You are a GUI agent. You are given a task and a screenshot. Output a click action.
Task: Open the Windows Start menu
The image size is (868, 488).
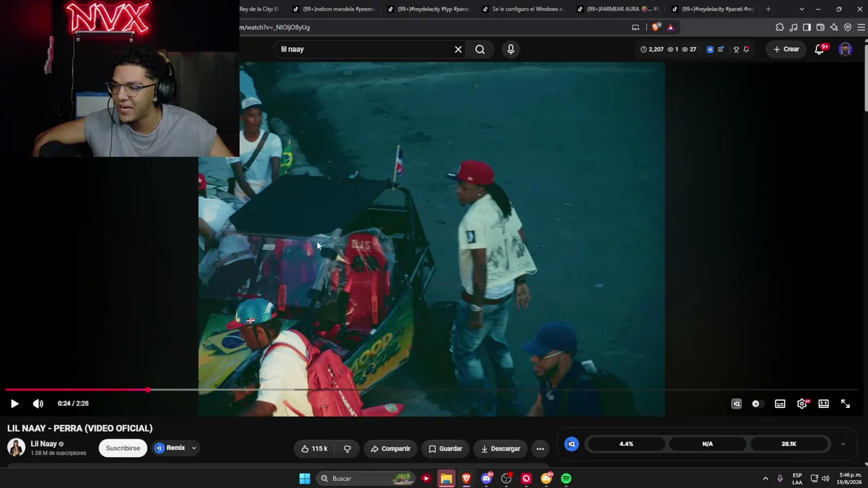coord(304,479)
